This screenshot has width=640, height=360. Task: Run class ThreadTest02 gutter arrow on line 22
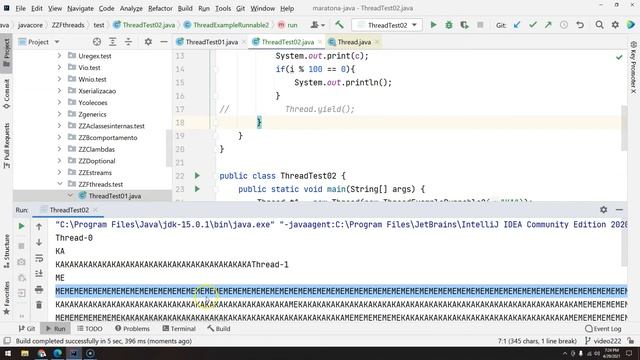point(197,176)
